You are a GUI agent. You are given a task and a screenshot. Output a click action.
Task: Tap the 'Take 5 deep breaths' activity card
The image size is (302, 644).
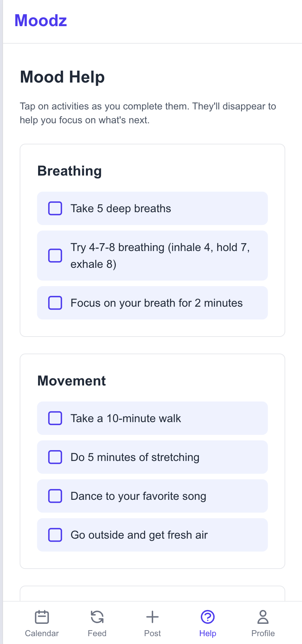pos(152,208)
